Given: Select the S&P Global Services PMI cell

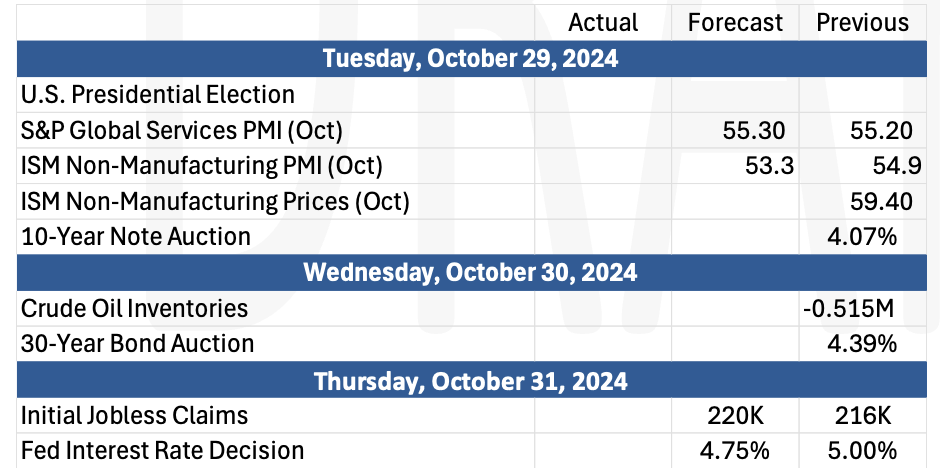Looking at the screenshot, I should pyautogui.click(x=276, y=130).
